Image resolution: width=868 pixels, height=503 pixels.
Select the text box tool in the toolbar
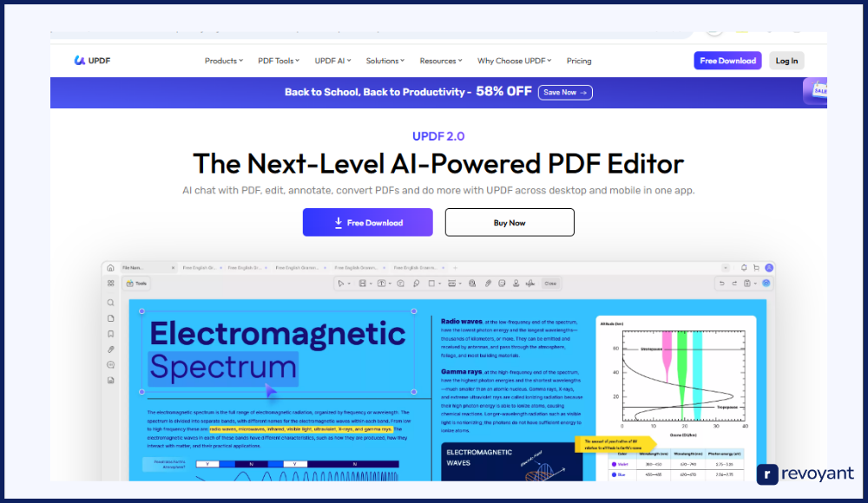(381, 284)
